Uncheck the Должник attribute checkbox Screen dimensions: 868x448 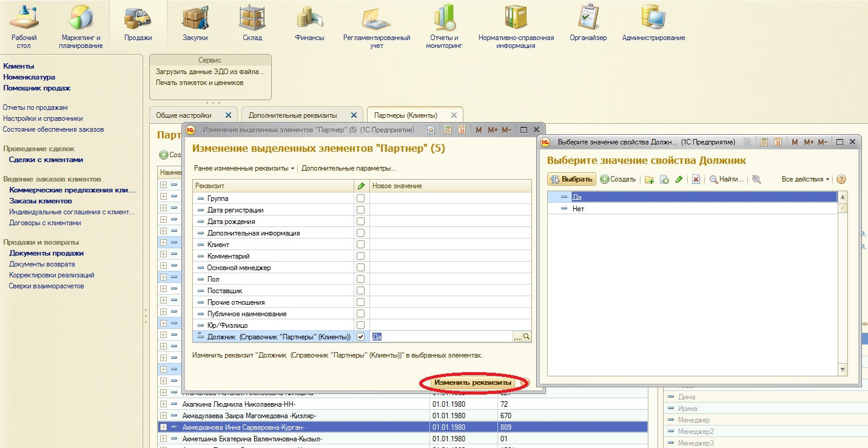click(x=361, y=336)
